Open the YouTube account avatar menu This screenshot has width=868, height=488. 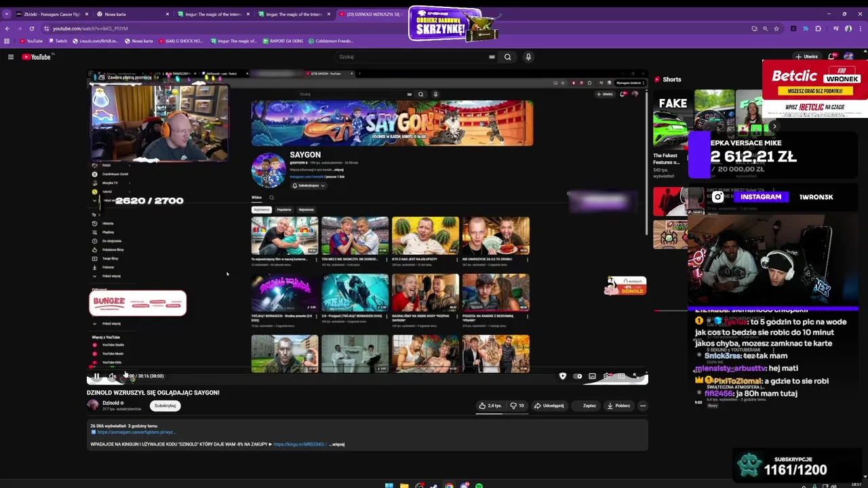click(x=848, y=57)
